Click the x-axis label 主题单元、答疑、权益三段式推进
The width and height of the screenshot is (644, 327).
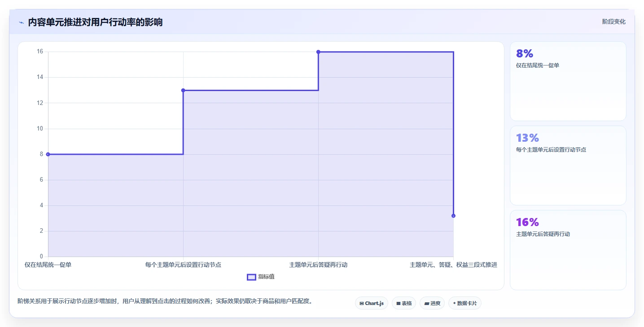tap(453, 265)
